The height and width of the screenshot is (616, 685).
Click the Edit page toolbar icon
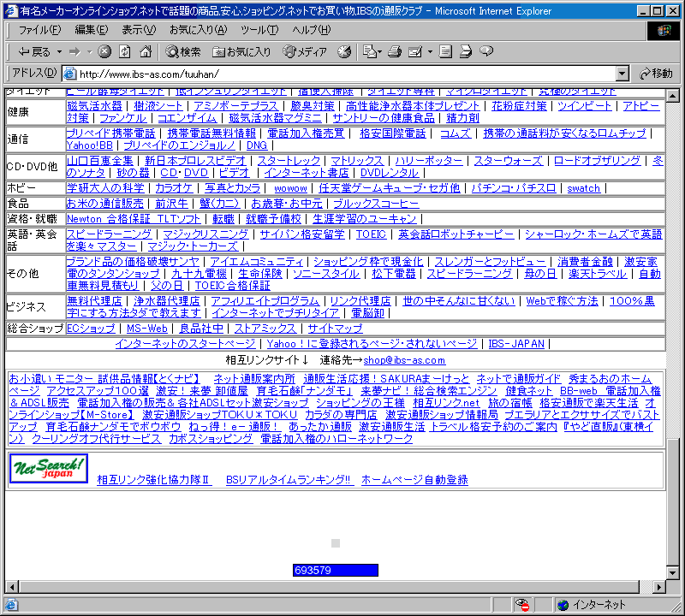(415, 52)
